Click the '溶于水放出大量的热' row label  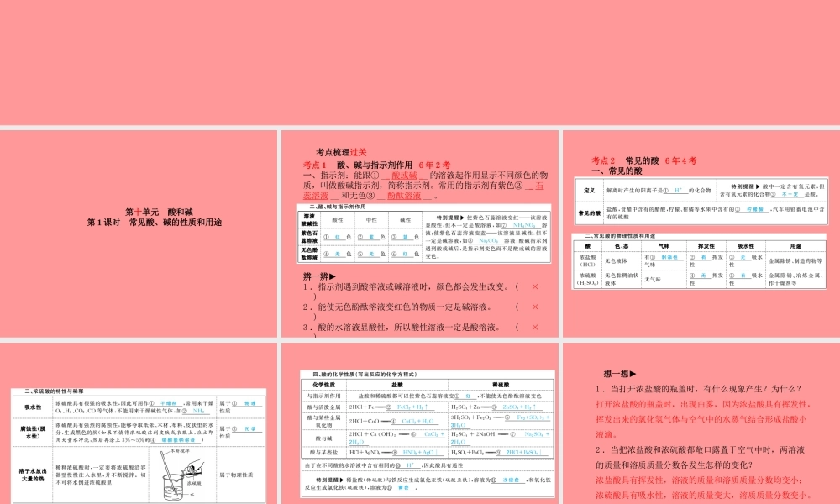pyautogui.click(x=32, y=475)
